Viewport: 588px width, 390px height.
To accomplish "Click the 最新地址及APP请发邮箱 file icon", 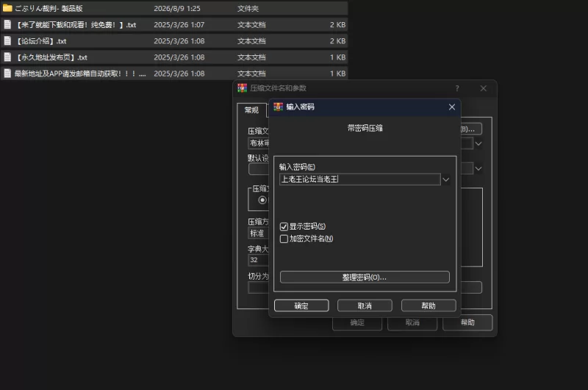I will coord(7,73).
